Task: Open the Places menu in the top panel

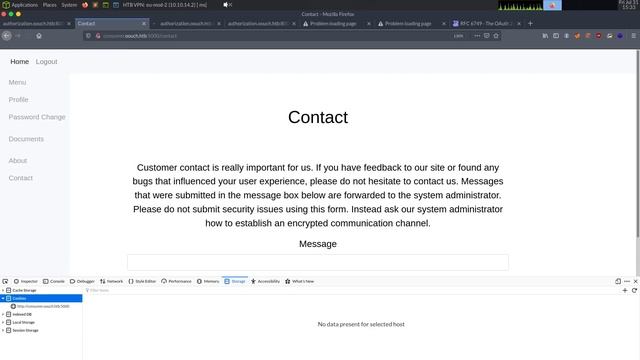Action: pos(49,5)
